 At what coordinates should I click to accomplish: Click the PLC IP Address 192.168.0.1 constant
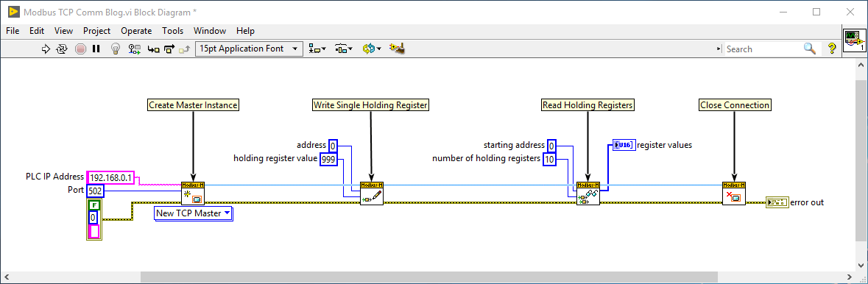(110, 177)
